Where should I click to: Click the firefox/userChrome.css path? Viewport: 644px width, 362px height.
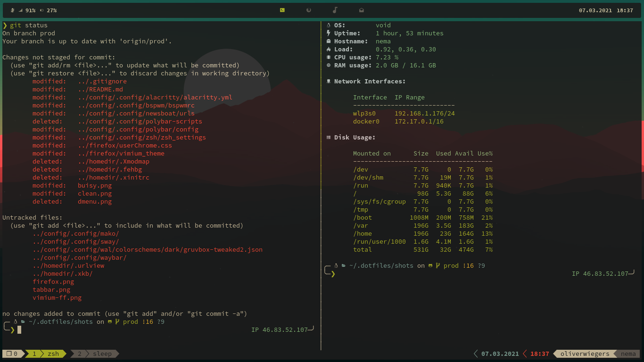(125, 146)
